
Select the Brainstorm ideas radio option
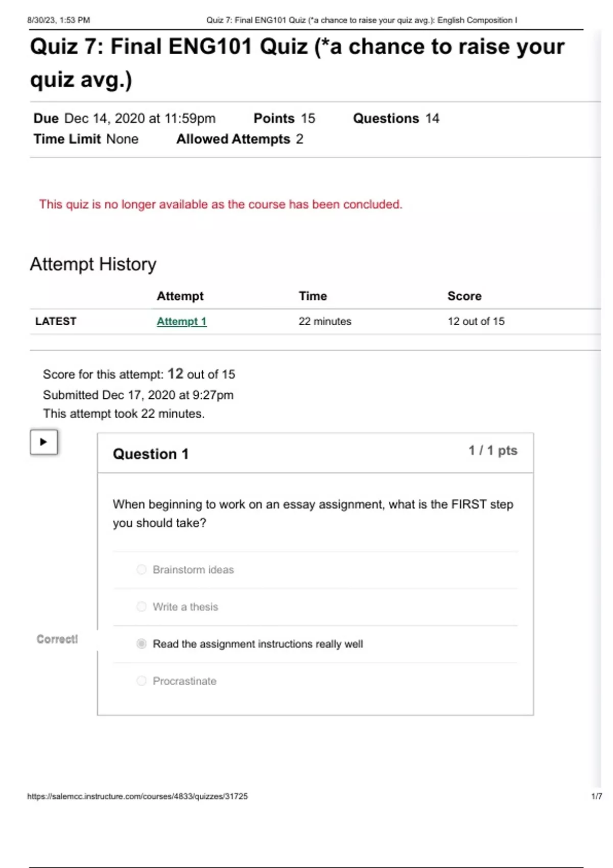[142, 569]
